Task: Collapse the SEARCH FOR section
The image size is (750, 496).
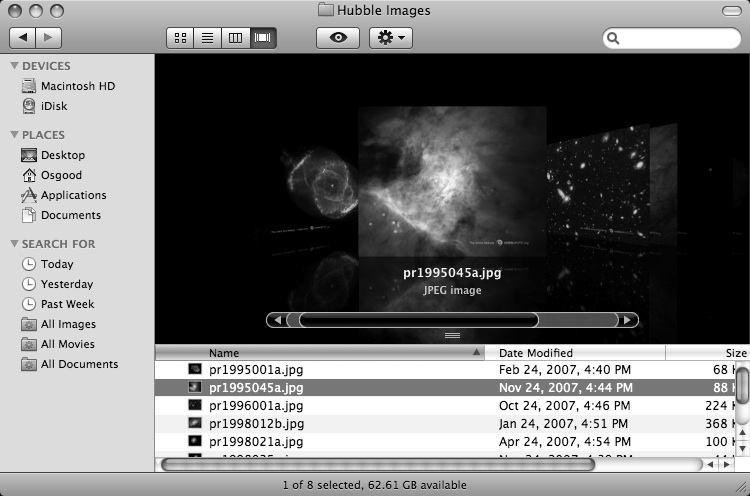Action: 14,244
